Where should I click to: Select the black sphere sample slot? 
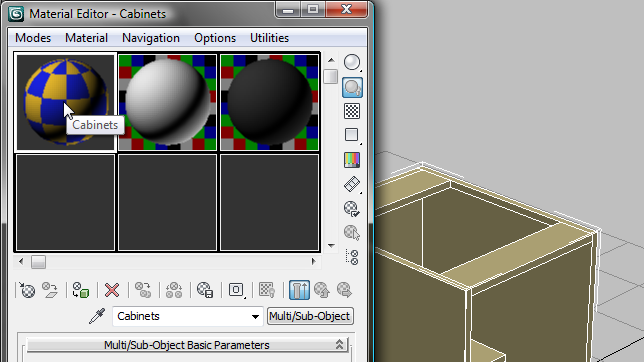[x=269, y=102]
